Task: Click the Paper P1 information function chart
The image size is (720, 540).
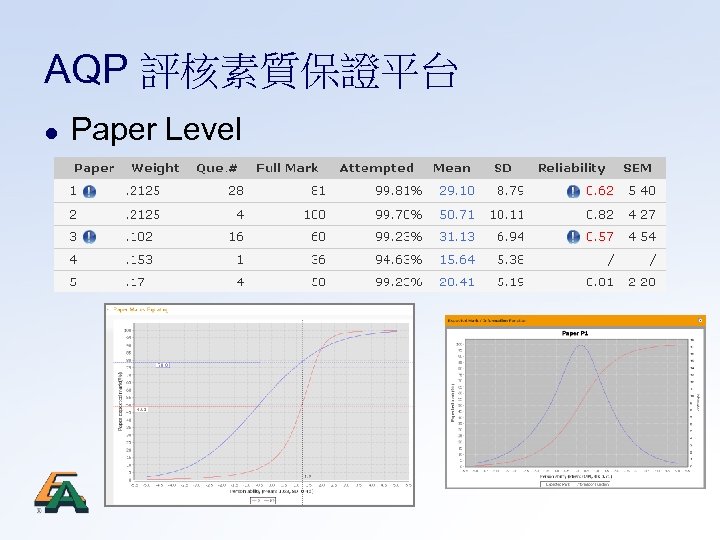Action: [x=576, y=404]
